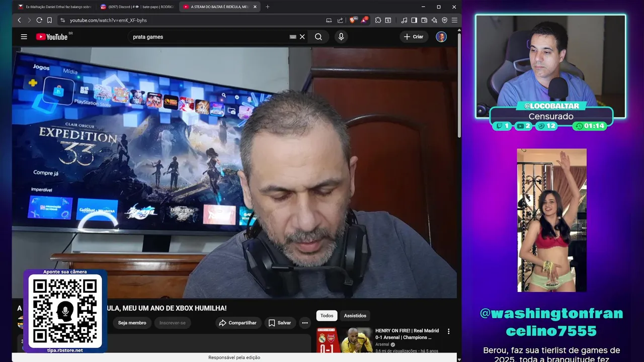Open a new browser tab

267,7
